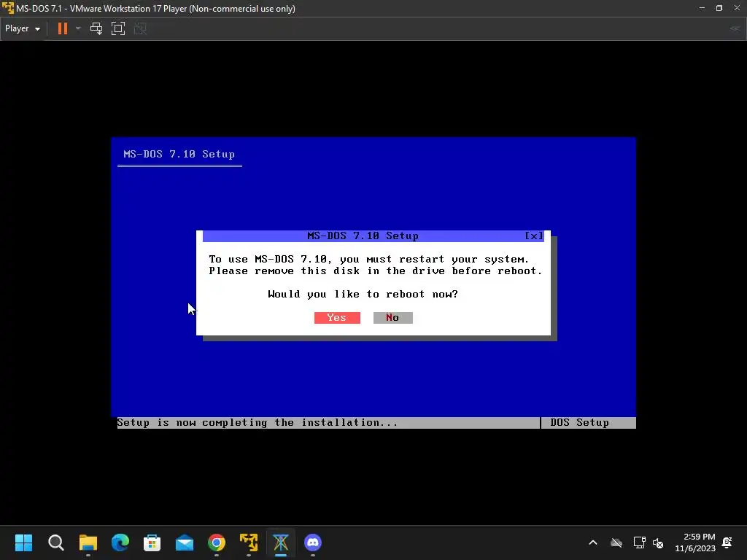Send Ctrl+Alt+Del to virtual machine
The image size is (747, 560).
(96, 28)
